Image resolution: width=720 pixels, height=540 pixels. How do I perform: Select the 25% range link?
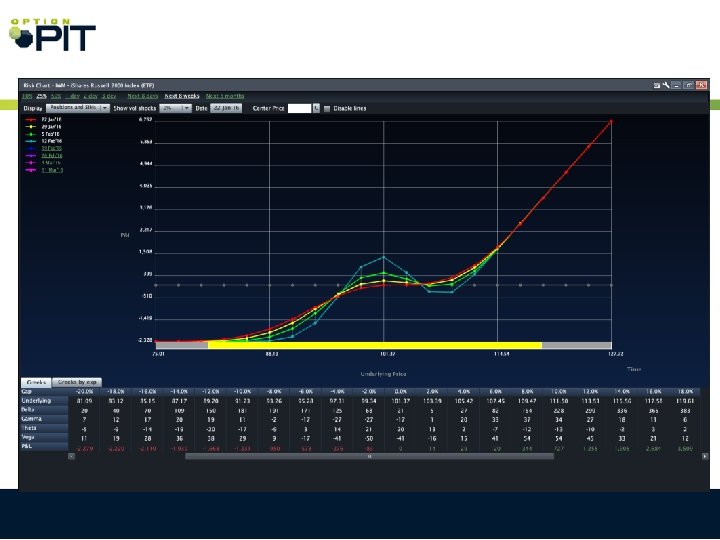[42, 96]
